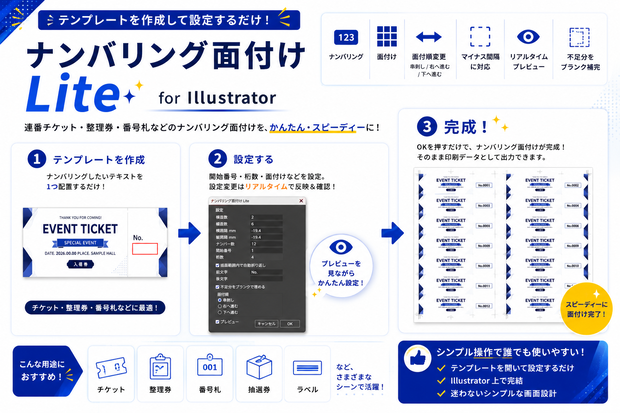Click the ナンバリング面付け main title
The height and width of the screenshot is (413, 620).
click(166, 55)
